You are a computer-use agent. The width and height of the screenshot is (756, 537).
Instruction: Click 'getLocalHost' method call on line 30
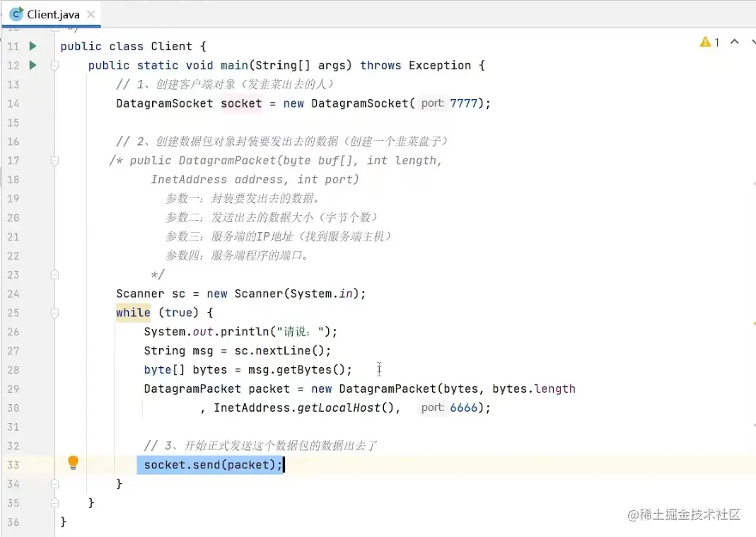click(x=339, y=408)
